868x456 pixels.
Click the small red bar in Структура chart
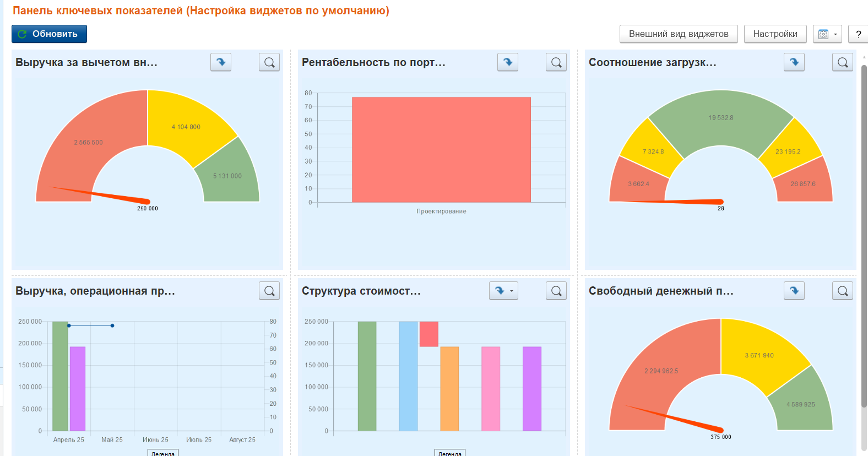[429, 334]
